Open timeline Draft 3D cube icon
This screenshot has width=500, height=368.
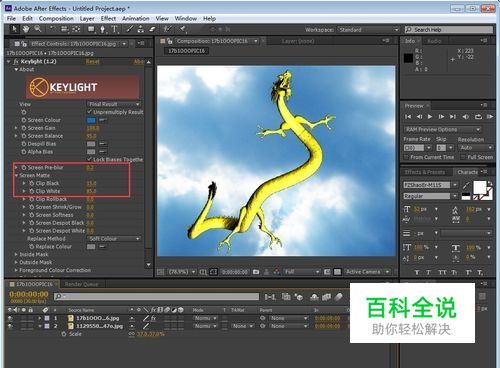click(x=299, y=297)
